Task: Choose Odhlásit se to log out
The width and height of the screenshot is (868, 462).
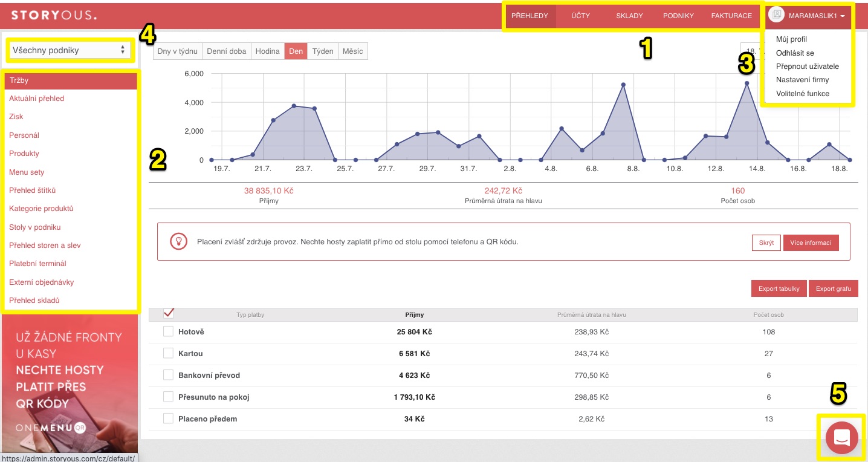Action: click(x=795, y=53)
